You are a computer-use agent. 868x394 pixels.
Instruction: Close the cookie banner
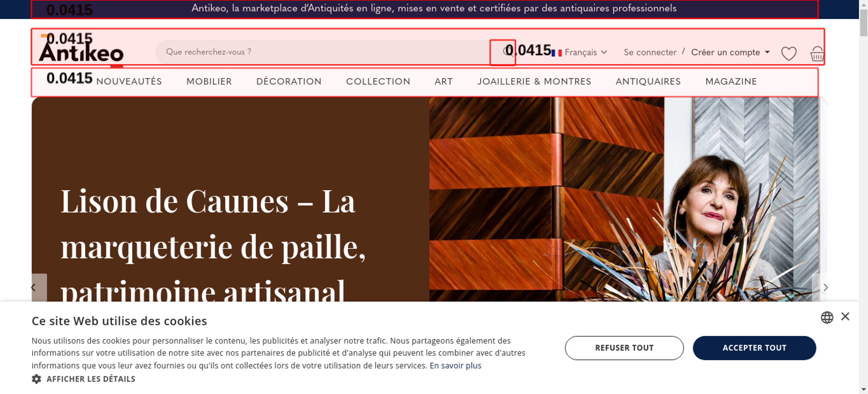(x=845, y=316)
